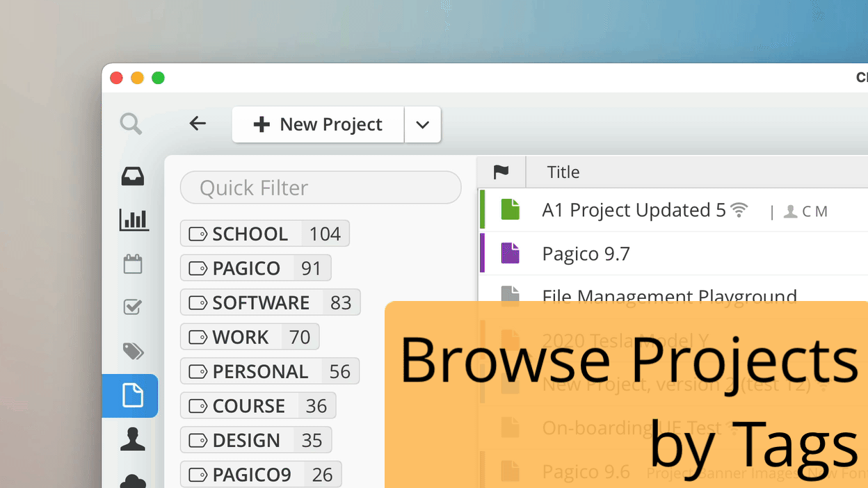The width and height of the screenshot is (868, 488).
Task: Open the Contacts person icon in sidebar
Action: click(x=133, y=439)
